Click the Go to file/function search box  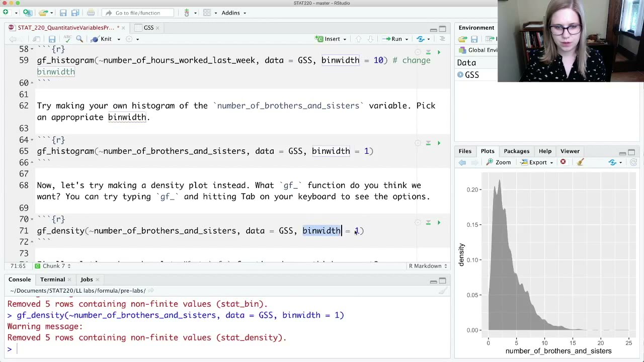pos(138,13)
